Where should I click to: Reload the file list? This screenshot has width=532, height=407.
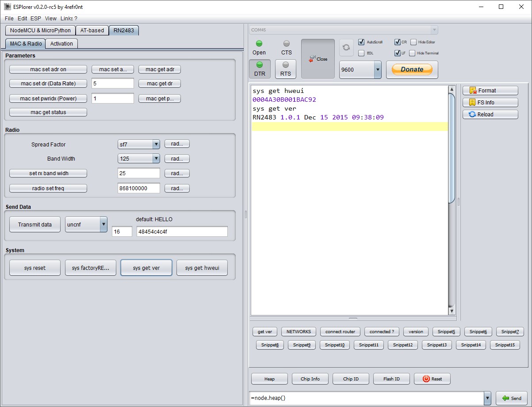pyautogui.click(x=490, y=114)
